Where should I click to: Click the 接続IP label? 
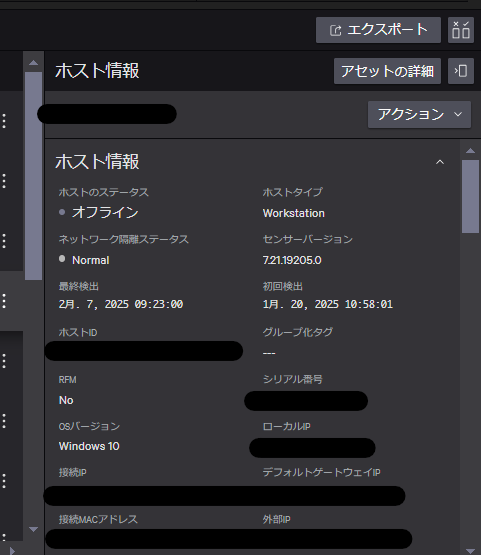click(73, 473)
